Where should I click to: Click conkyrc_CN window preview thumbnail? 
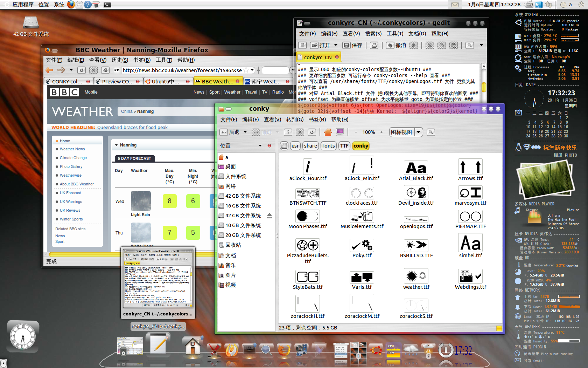[158, 279]
